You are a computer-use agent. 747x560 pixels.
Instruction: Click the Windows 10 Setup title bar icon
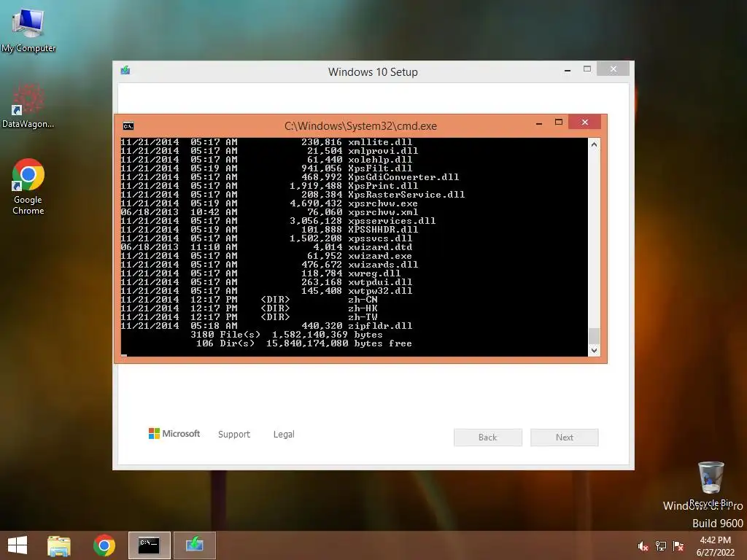125,71
